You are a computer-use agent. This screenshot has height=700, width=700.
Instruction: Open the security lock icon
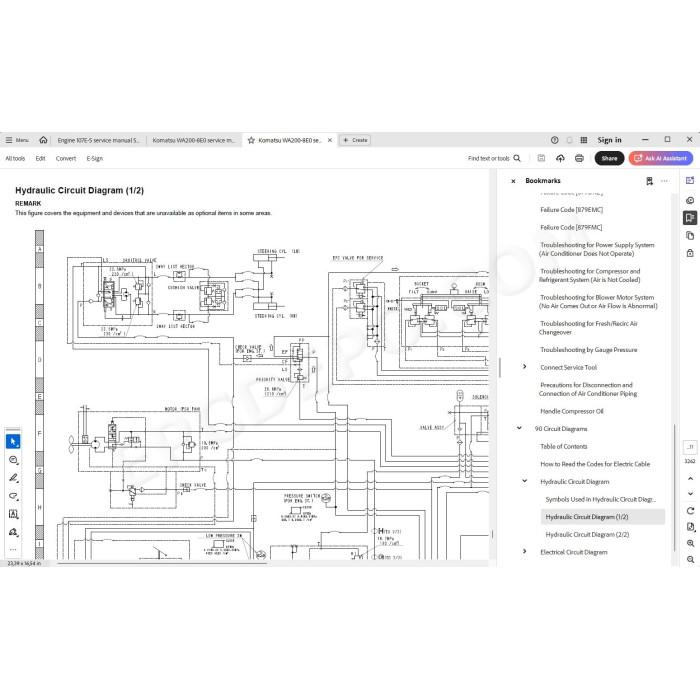690,253
